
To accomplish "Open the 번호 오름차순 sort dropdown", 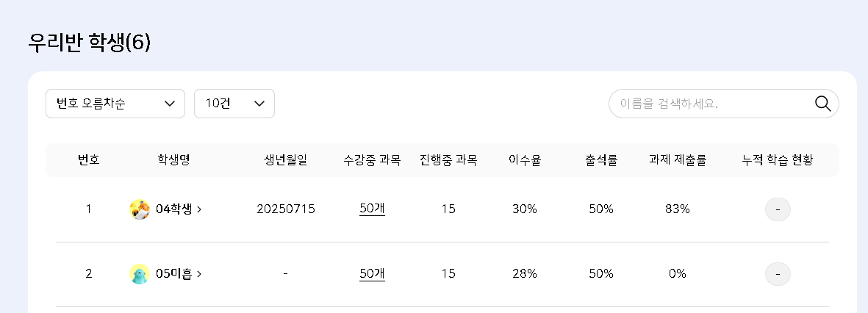I will point(115,104).
